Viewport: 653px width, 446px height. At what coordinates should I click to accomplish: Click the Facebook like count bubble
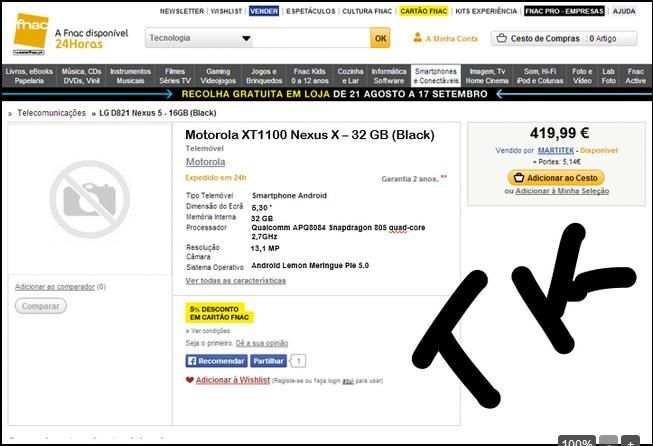pos(298,361)
